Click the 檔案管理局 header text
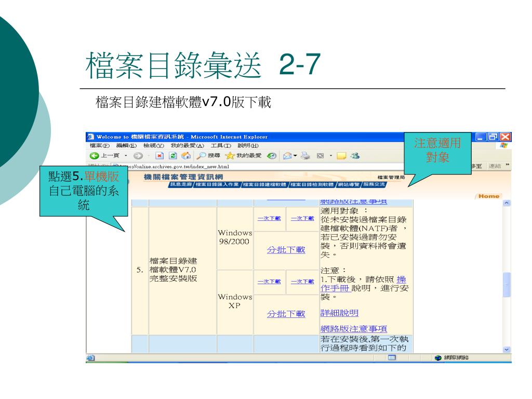The image size is (532, 399). 391,177
